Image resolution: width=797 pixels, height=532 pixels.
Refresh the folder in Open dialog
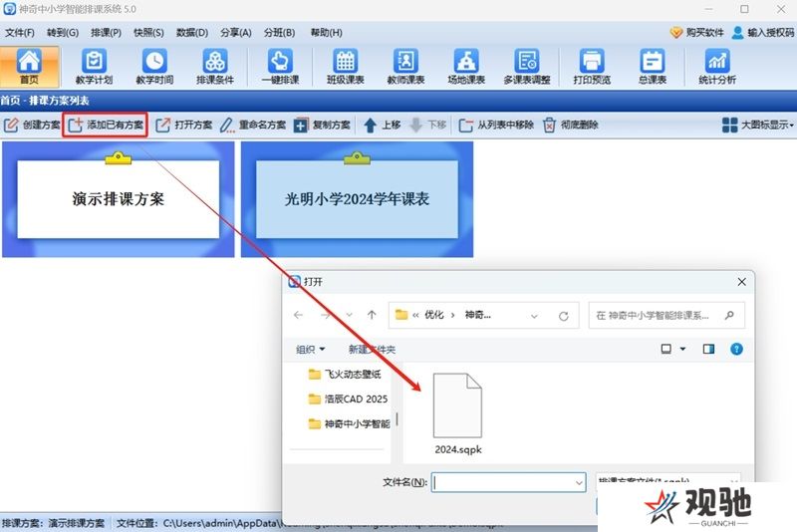pos(563,316)
